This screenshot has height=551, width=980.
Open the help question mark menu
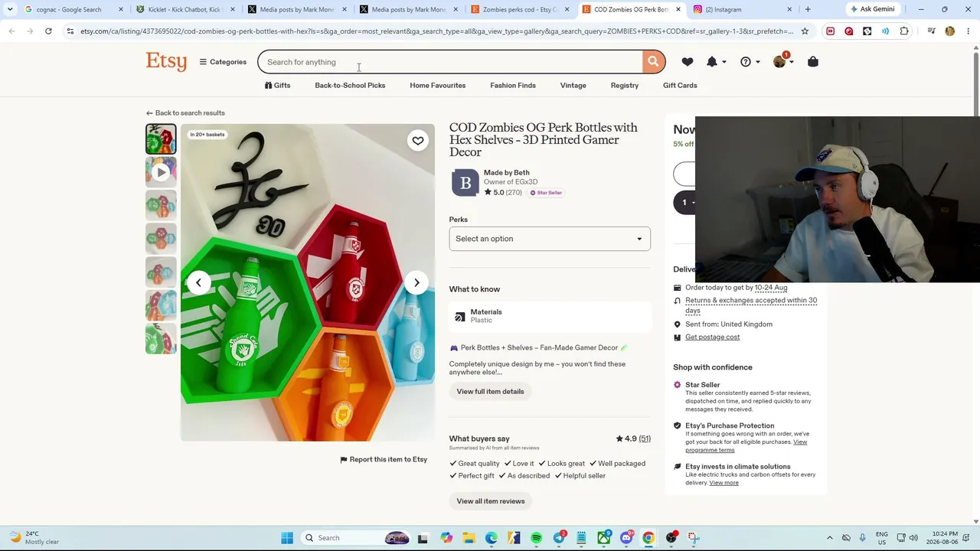point(749,62)
